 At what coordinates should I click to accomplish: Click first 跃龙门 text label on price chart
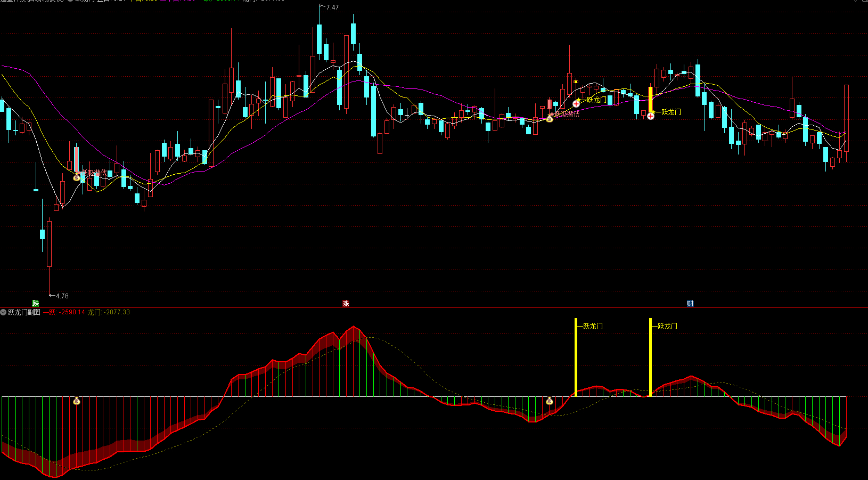tap(596, 100)
